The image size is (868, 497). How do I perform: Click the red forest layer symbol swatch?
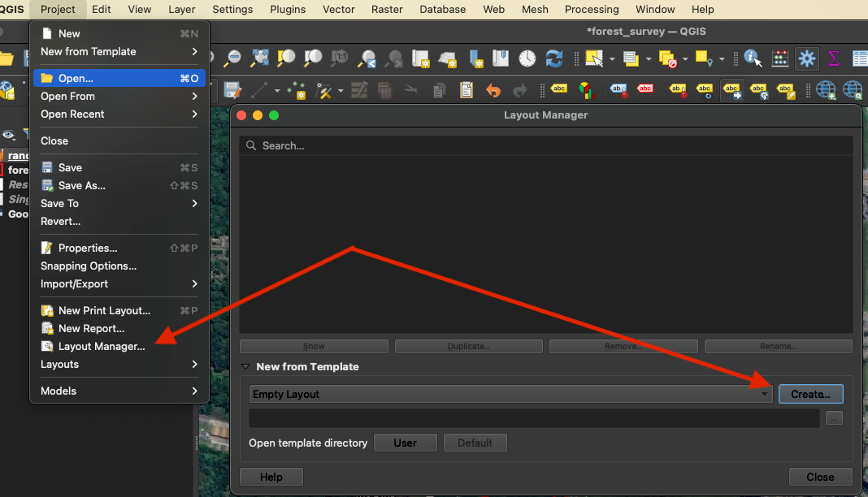[2, 170]
